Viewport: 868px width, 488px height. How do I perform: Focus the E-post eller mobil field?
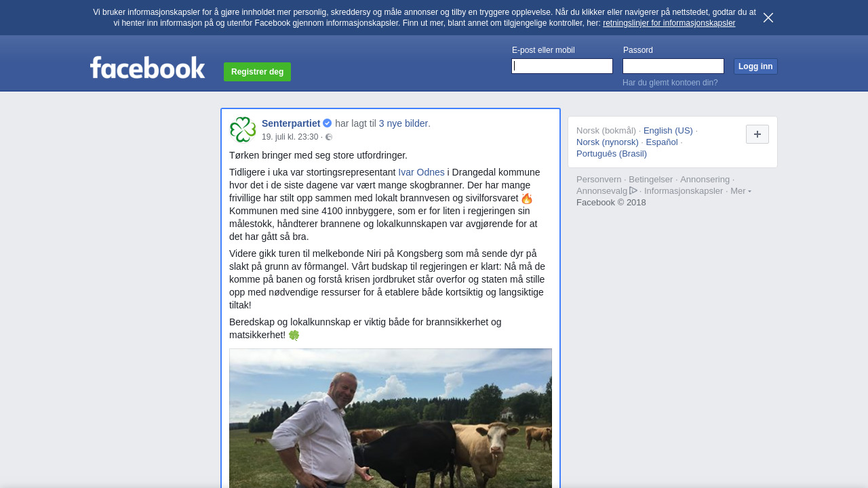(x=562, y=66)
